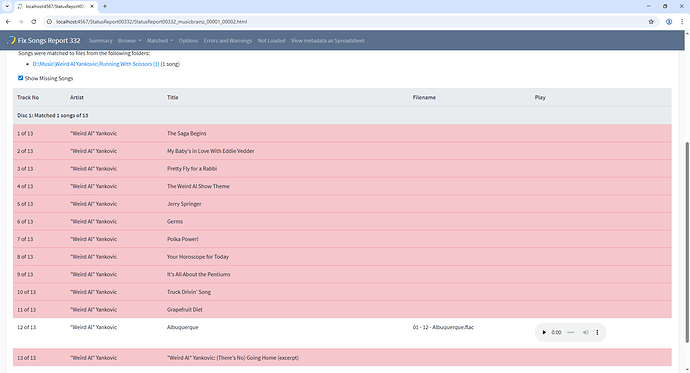Select It's All About the Pentiums title
The image size is (690, 373).
point(198,274)
